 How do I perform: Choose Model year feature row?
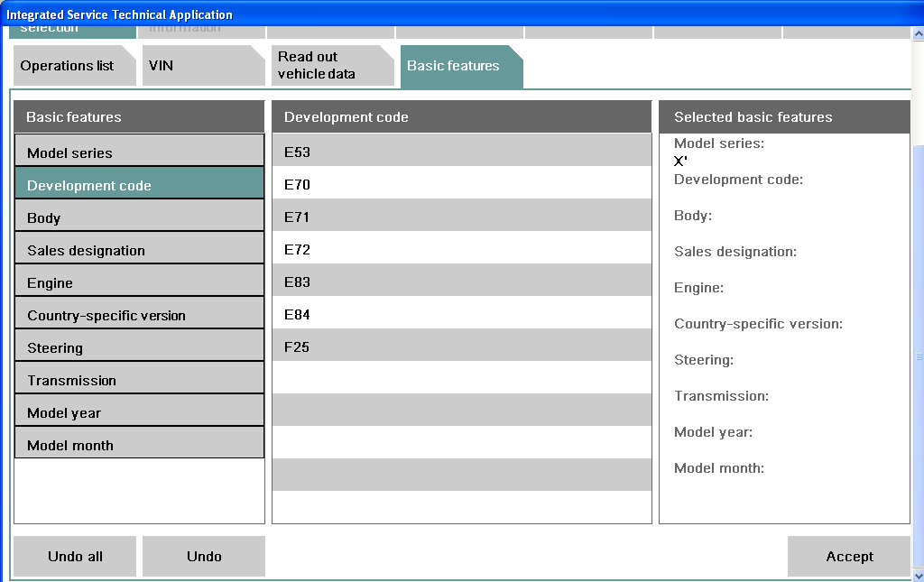click(139, 410)
